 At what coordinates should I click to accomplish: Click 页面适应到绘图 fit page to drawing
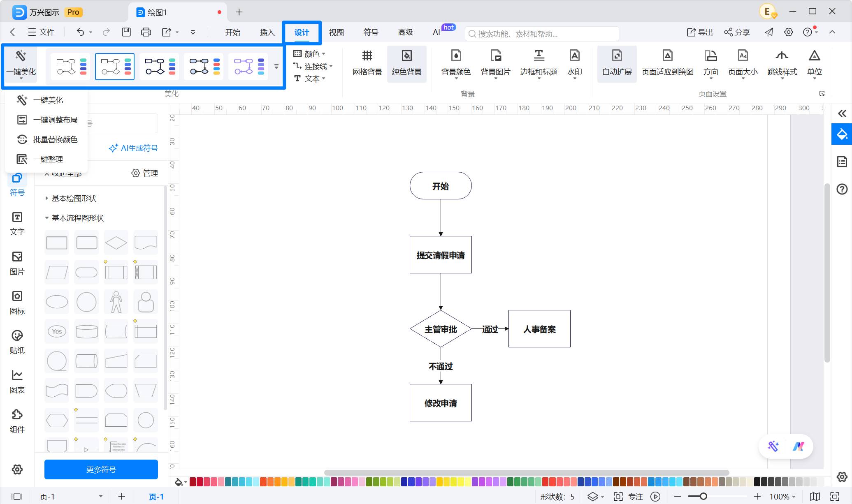[667, 64]
